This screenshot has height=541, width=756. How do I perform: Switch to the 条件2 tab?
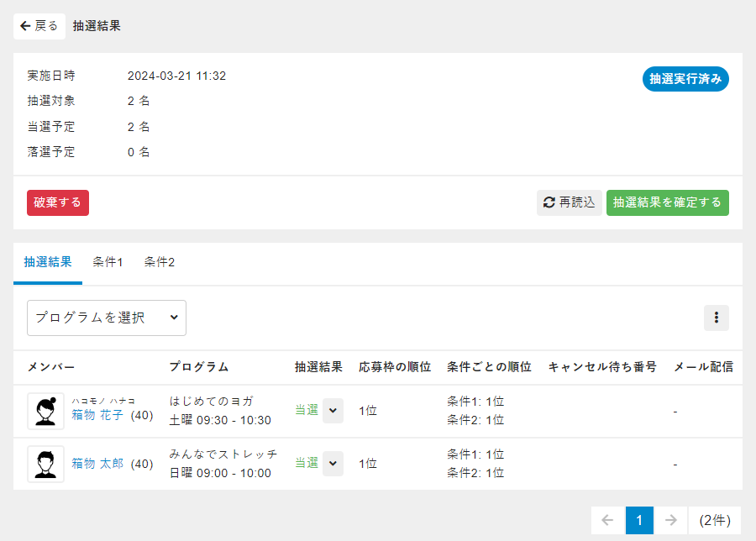(159, 263)
